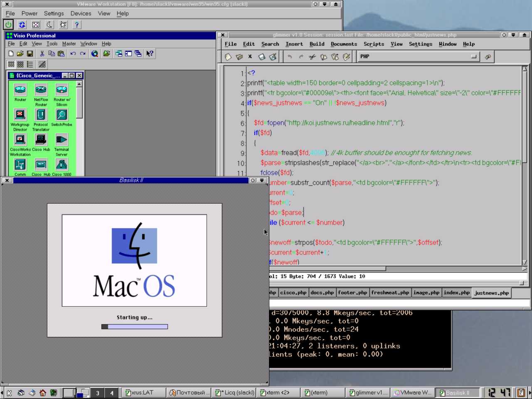Image resolution: width=532 pixels, height=399 pixels.
Task: Select the Router stencil shape
Action: pyautogui.click(x=20, y=93)
